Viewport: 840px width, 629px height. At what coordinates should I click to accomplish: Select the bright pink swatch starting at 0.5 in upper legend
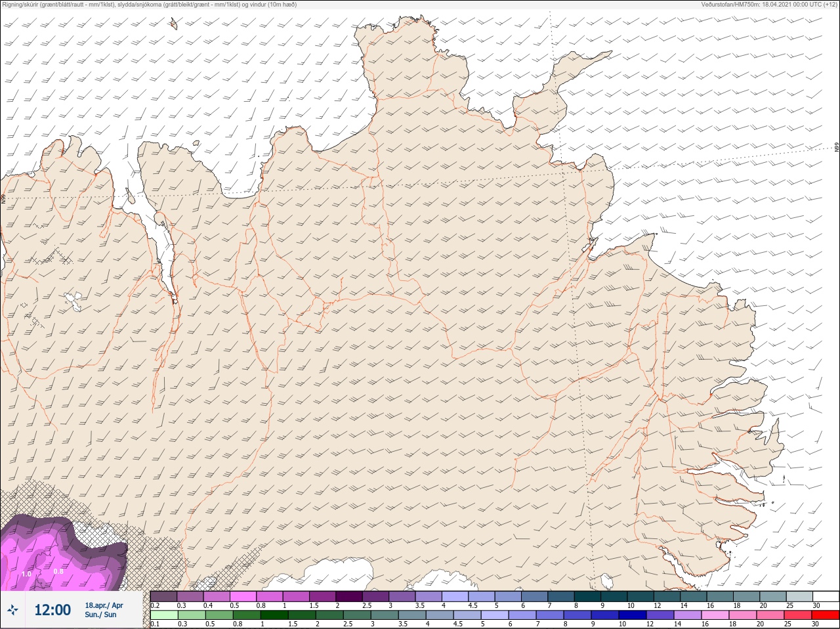pyautogui.click(x=243, y=596)
